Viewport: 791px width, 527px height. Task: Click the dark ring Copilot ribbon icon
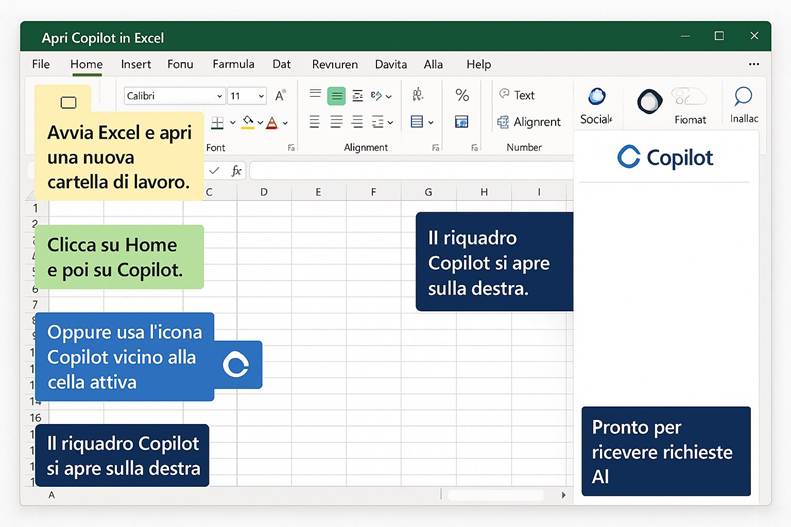coord(649,101)
